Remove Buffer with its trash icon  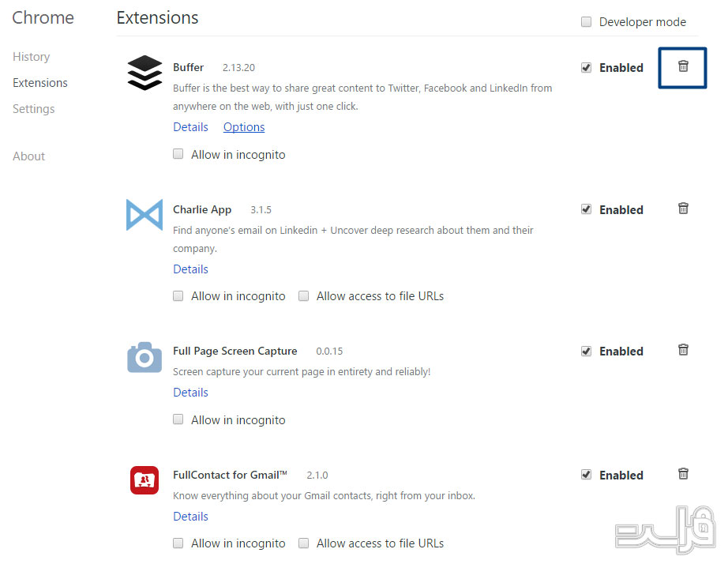click(x=683, y=66)
